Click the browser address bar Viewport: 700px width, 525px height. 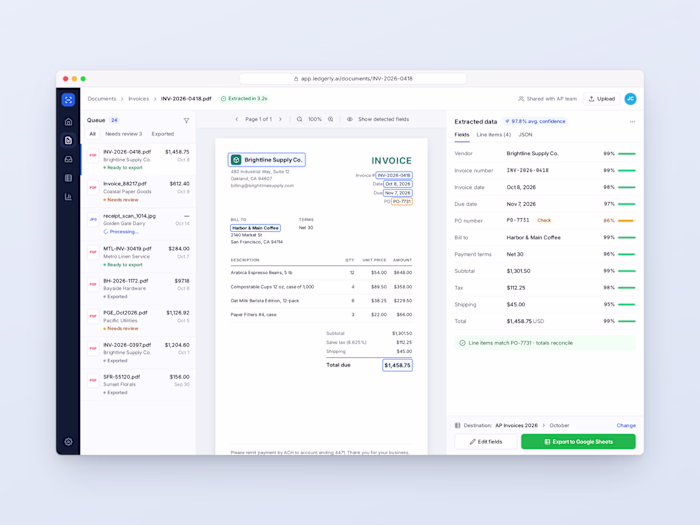click(353, 79)
